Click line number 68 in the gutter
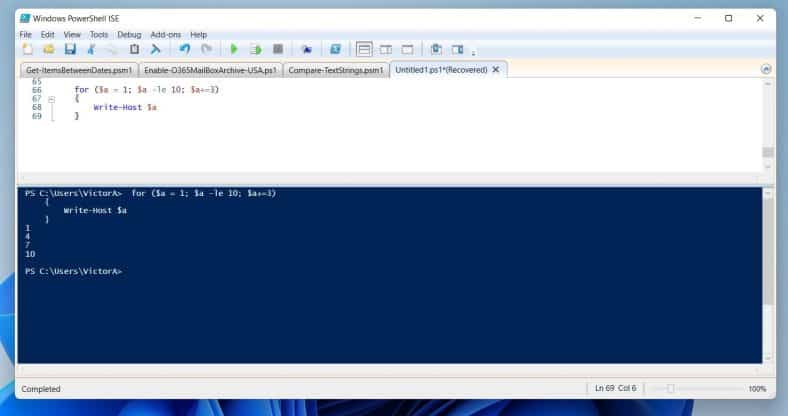This screenshot has width=788, height=416. pos(37,108)
